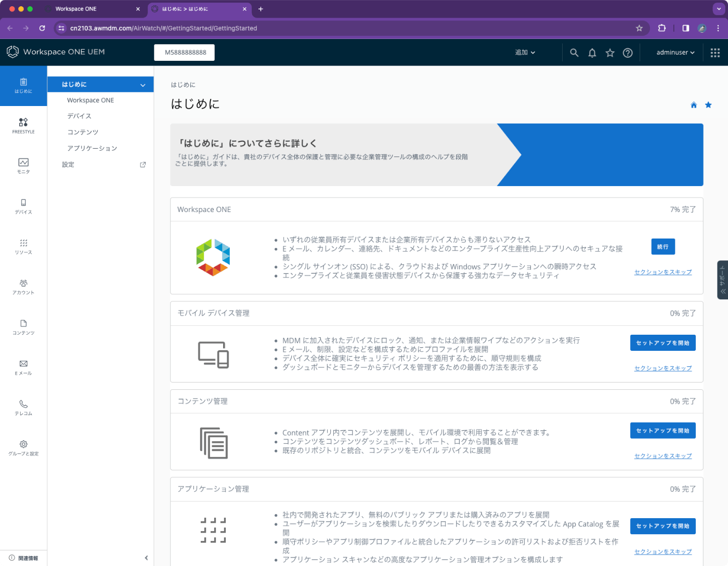Click the site info icon in address bar

[x=61, y=28]
